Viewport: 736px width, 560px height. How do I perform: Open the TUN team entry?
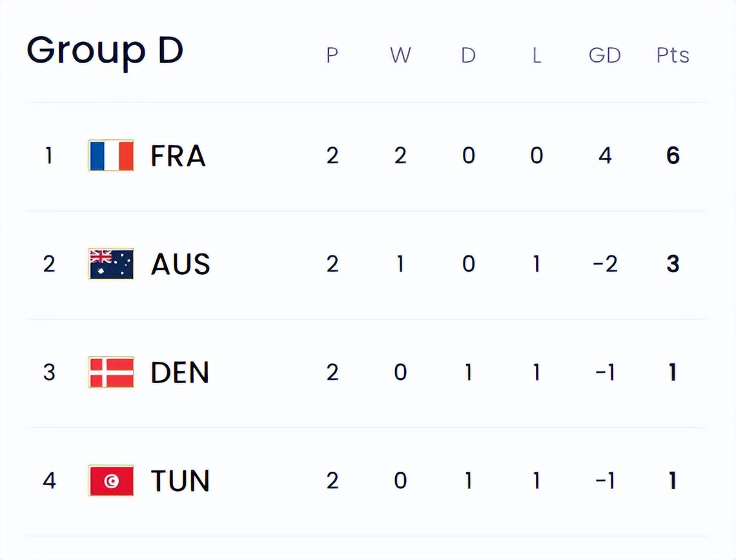click(180, 481)
